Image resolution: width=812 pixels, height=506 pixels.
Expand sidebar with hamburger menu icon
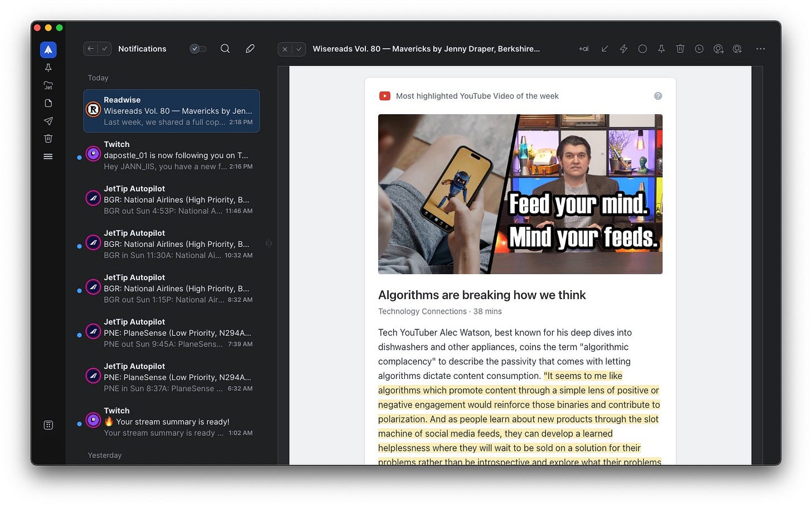(x=49, y=157)
